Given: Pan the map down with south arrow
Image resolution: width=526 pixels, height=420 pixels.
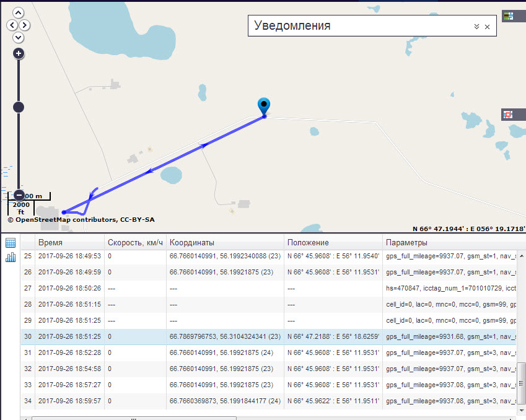Looking at the screenshot, I should coord(19,37).
